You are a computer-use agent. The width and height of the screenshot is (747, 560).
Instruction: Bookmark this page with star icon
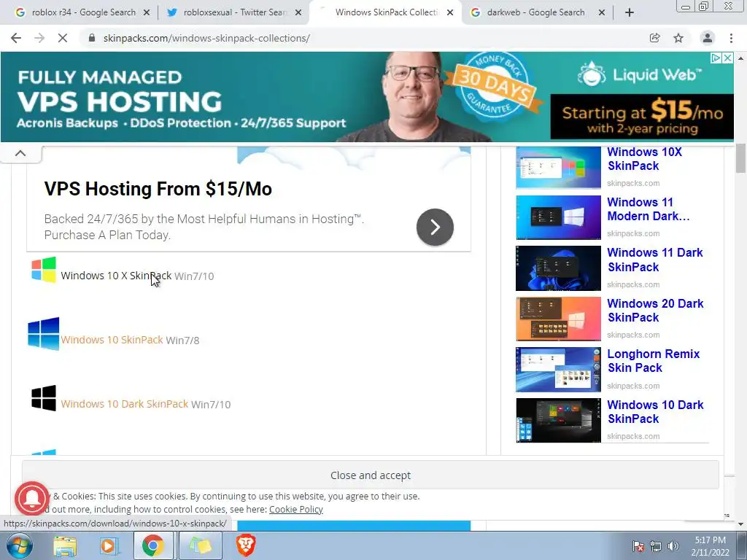(x=678, y=38)
